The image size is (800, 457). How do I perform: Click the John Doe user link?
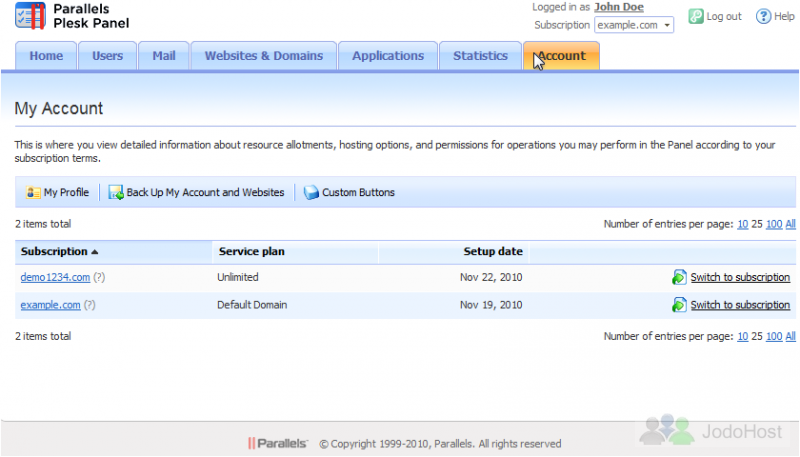click(619, 7)
